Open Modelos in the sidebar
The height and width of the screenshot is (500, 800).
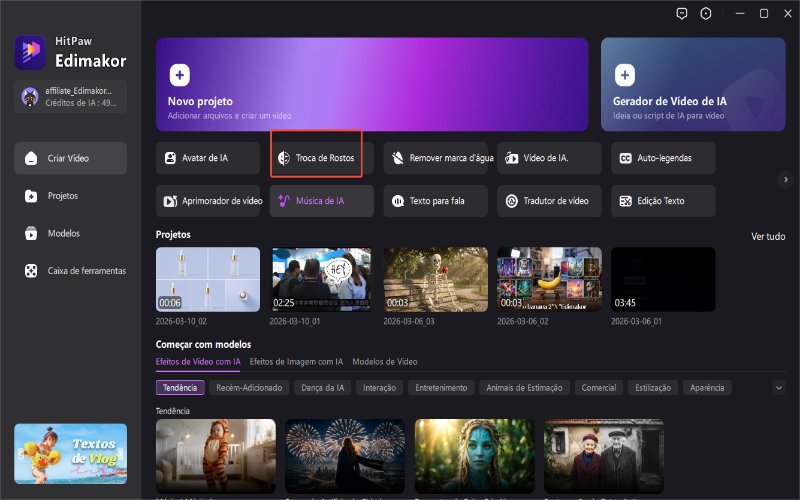pyautogui.click(x=70, y=233)
